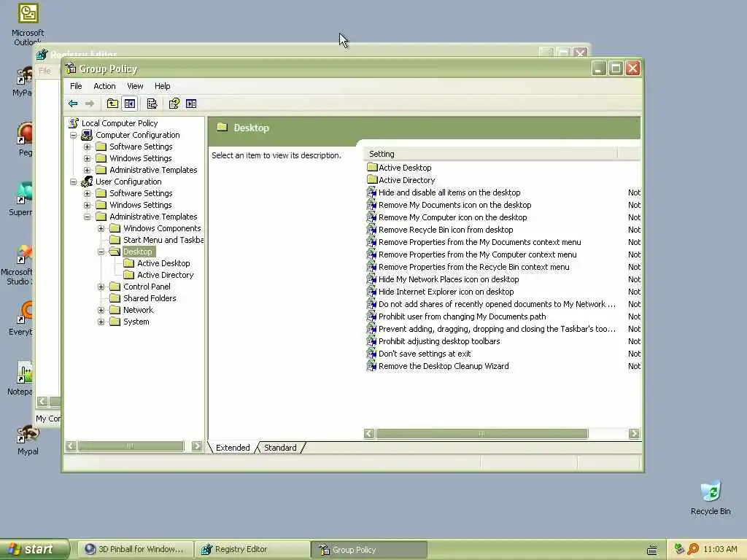Switch to the Extended tab

233,448
